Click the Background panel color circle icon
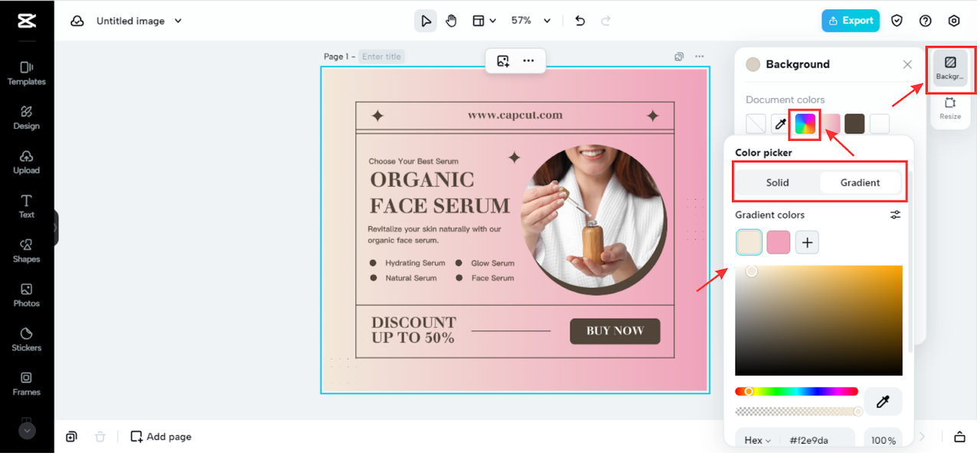980x456 pixels. [x=753, y=64]
